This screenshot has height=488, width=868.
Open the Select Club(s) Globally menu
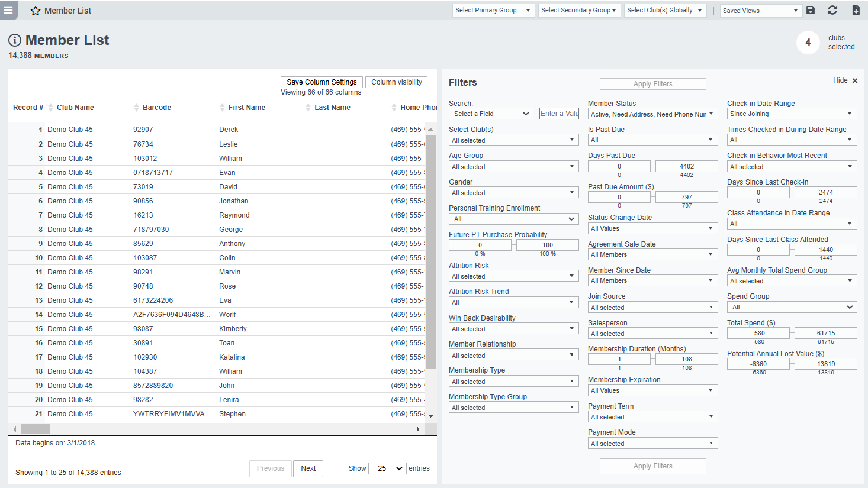pos(664,10)
